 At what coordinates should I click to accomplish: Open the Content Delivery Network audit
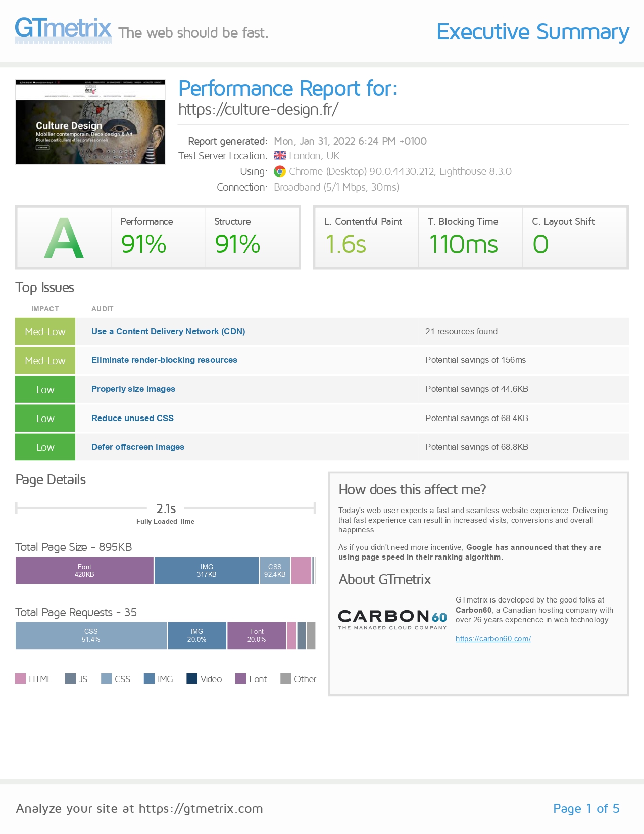(168, 332)
